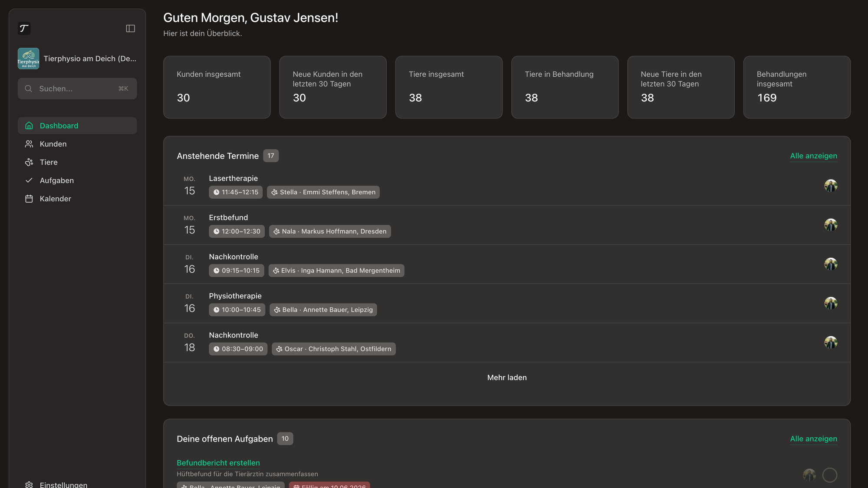Select the Tiere in Behandlung card
This screenshot has height=488, width=868.
pos(565,87)
